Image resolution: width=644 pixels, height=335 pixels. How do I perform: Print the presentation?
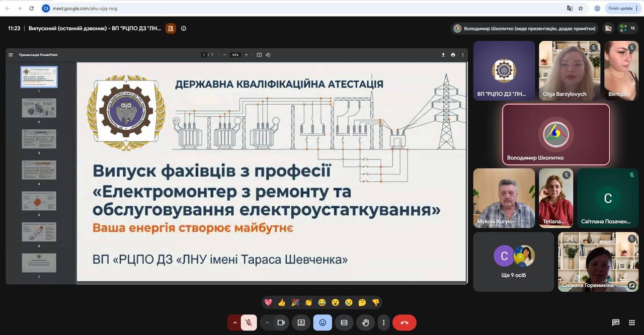(x=453, y=55)
